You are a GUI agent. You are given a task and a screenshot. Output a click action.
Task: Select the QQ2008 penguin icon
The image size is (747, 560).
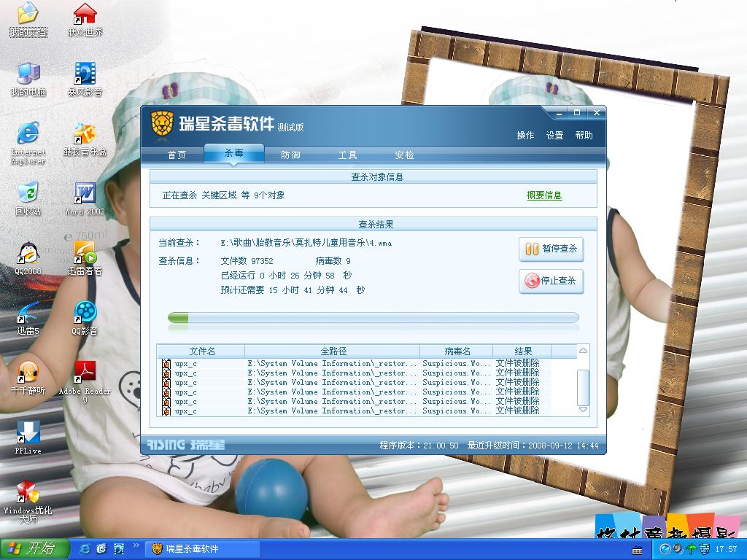pyautogui.click(x=28, y=259)
